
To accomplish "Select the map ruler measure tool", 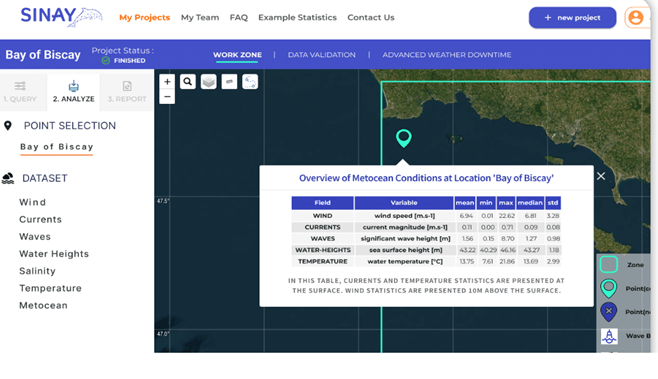I will tap(229, 81).
